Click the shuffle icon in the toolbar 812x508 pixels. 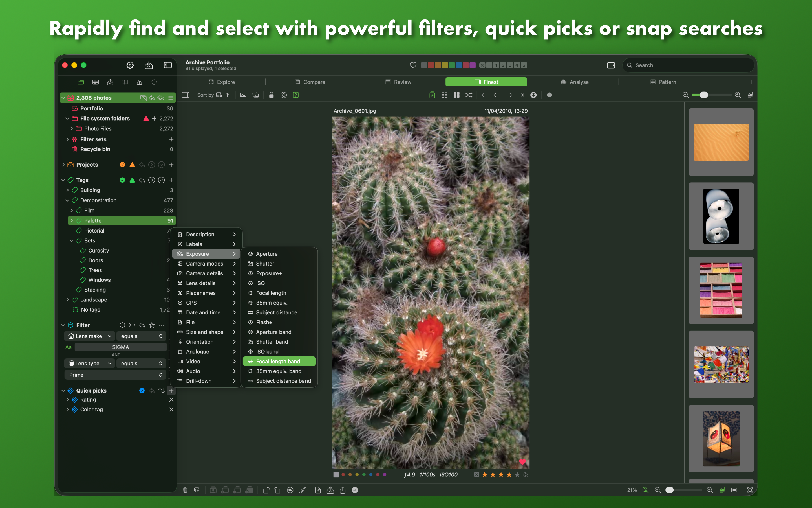click(469, 95)
